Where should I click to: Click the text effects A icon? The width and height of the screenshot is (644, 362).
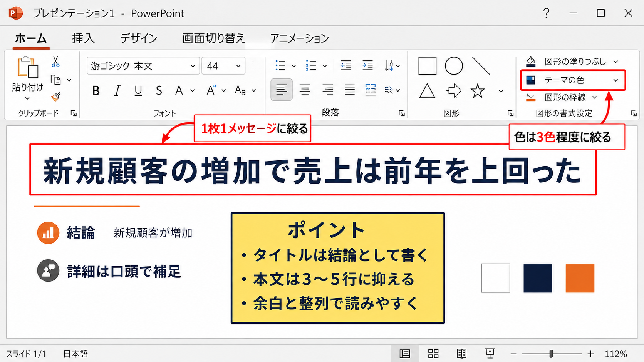click(211, 90)
